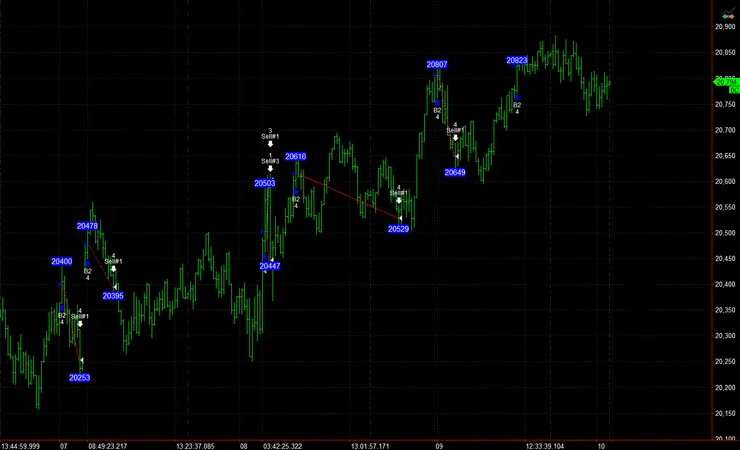Click the Sell#3 signal marker
Viewport: 740px width, 450px height.
pyautogui.click(x=270, y=162)
